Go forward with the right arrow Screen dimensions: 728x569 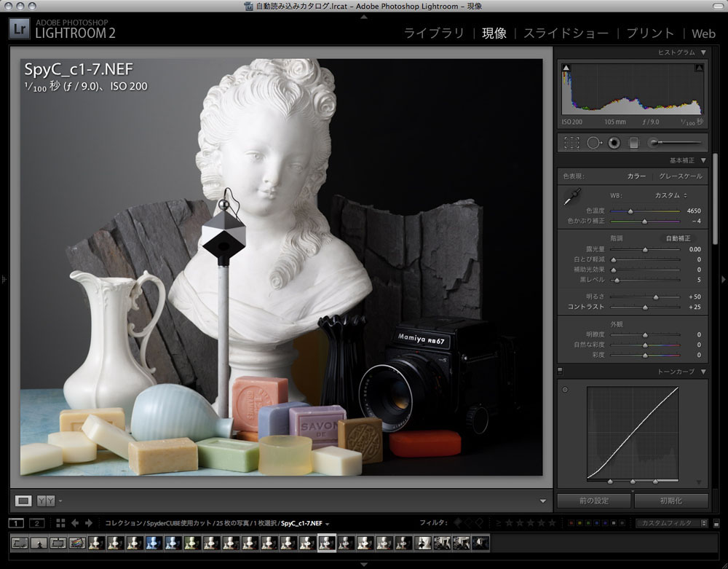(x=89, y=523)
